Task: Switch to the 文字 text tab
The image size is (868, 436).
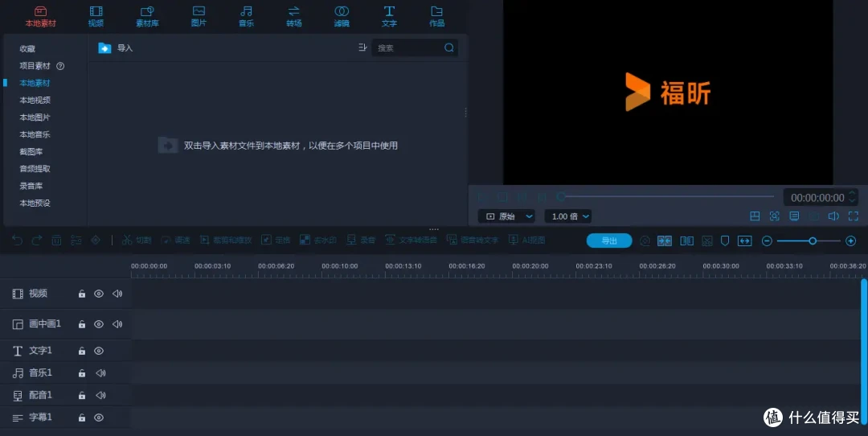Action: (389, 17)
